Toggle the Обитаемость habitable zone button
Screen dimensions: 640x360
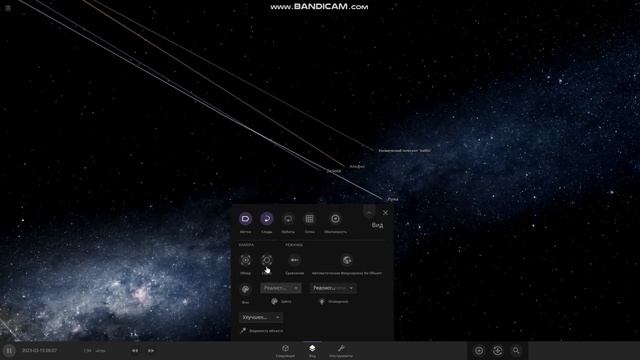[x=335, y=219]
